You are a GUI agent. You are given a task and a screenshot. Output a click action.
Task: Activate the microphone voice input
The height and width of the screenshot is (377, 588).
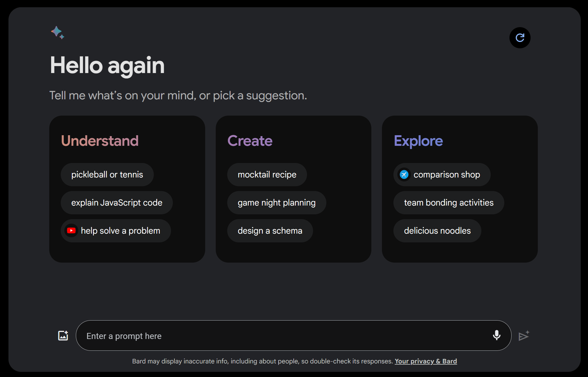click(496, 335)
